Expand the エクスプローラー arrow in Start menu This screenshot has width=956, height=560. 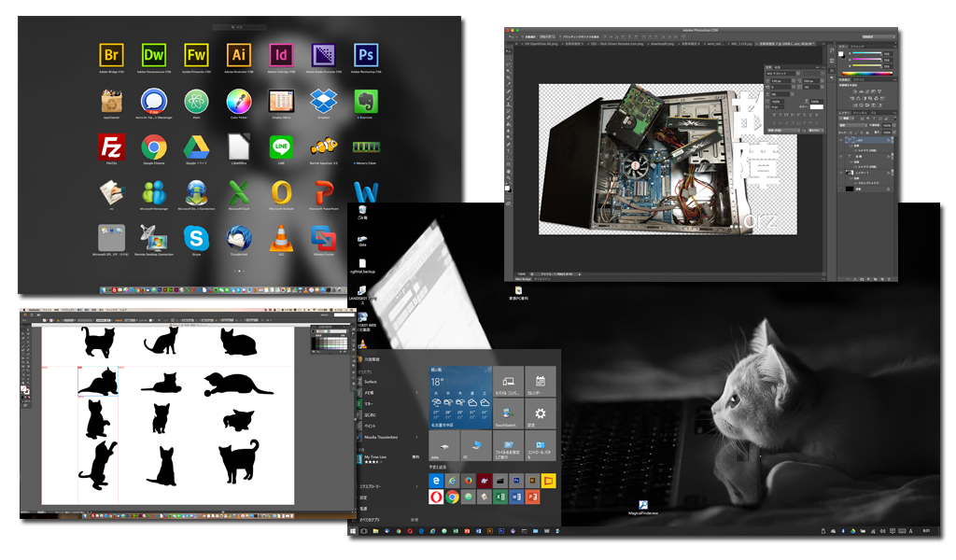coord(416,487)
